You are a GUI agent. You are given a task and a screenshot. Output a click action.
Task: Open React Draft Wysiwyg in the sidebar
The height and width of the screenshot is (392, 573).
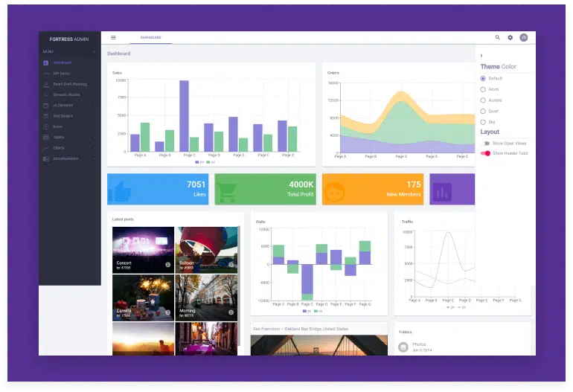click(x=69, y=84)
